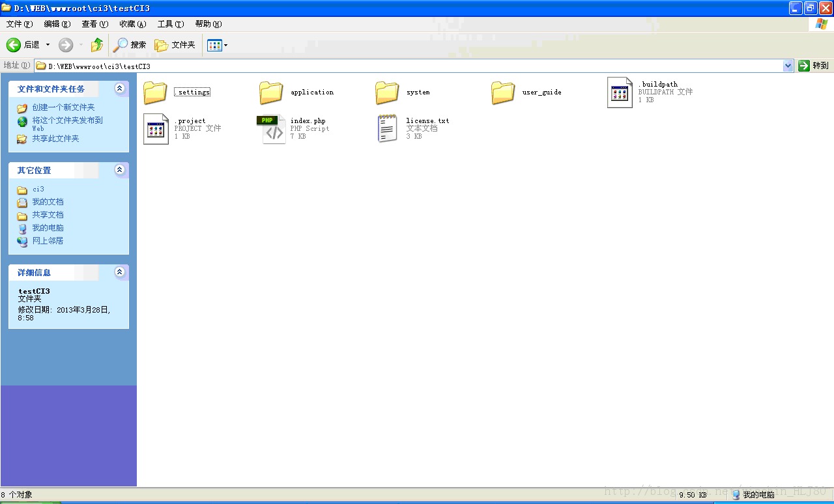
Task: Open Forward button history dropdown arrow
Action: click(x=81, y=45)
